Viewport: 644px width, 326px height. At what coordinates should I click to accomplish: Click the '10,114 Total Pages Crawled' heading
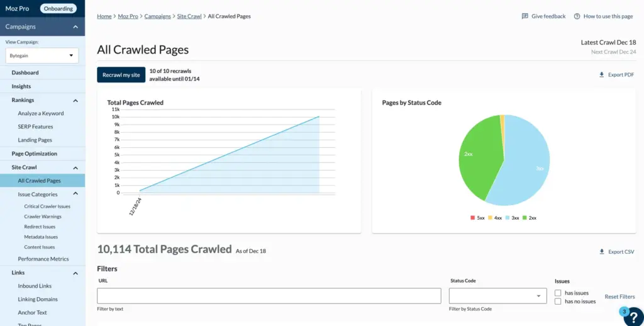point(164,249)
